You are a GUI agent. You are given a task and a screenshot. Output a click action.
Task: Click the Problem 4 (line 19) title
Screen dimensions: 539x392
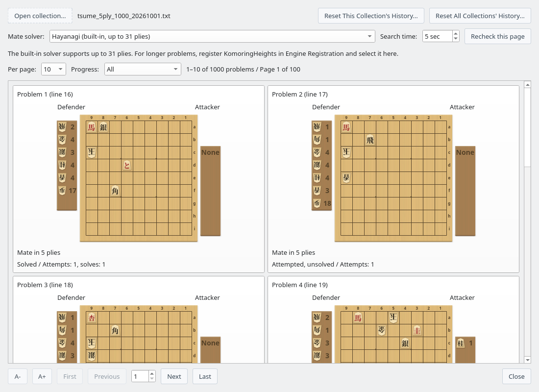(x=300, y=285)
